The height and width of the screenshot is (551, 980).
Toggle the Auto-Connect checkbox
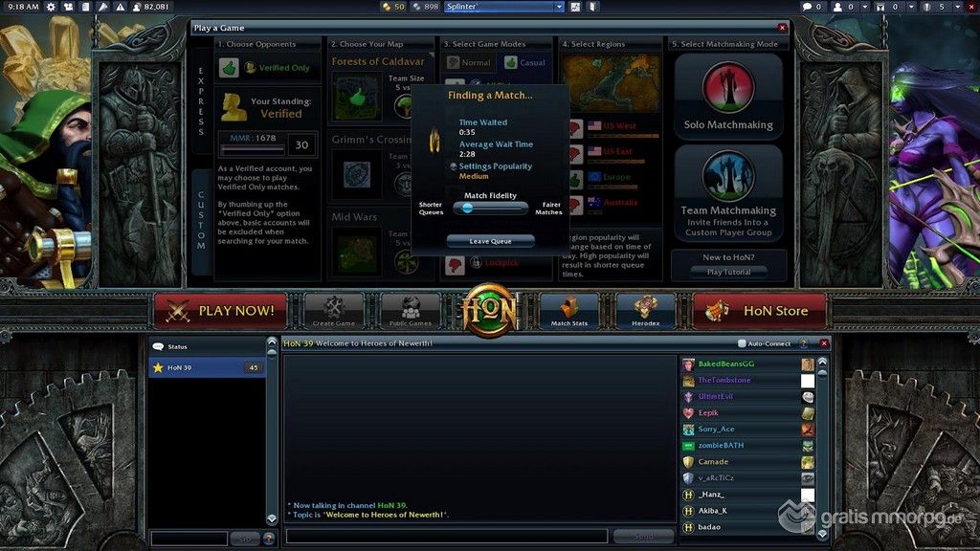[743, 343]
